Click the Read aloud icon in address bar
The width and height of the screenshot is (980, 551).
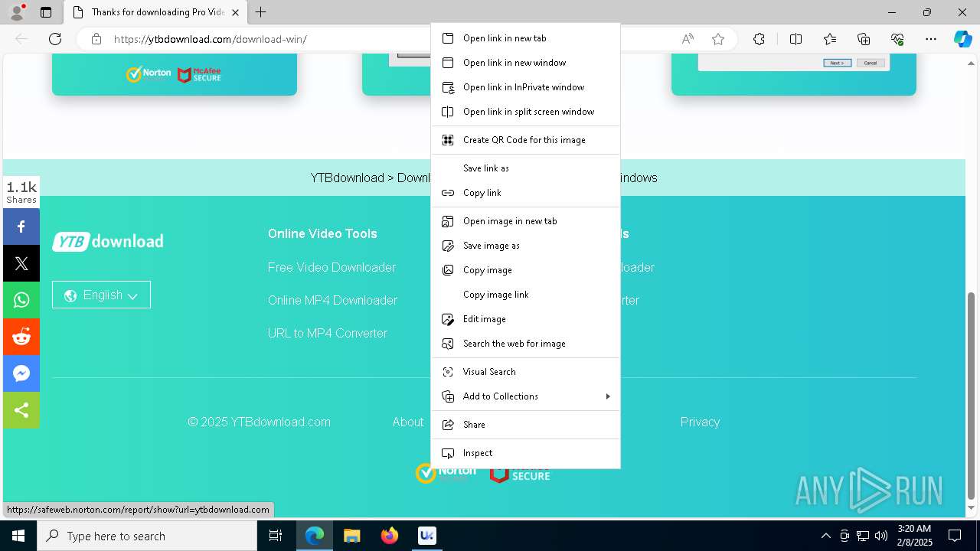[688, 39]
